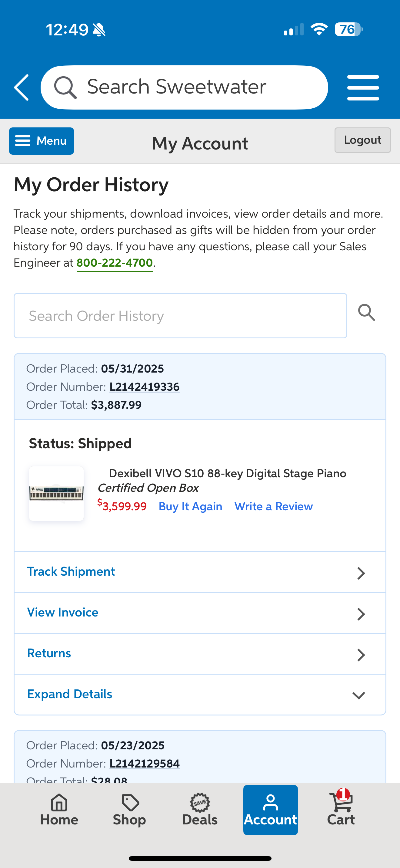Open the View Invoice row

click(200, 613)
